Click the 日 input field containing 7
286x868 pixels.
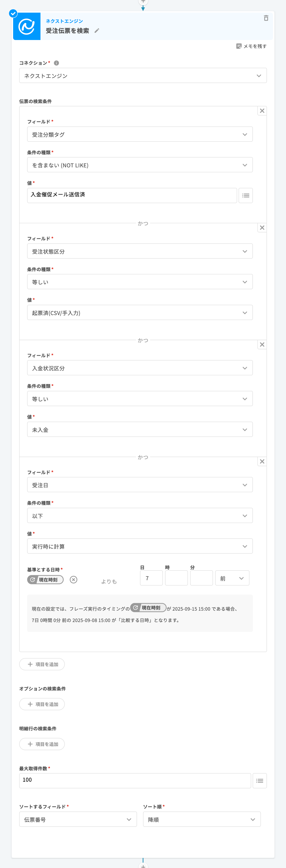151,578
